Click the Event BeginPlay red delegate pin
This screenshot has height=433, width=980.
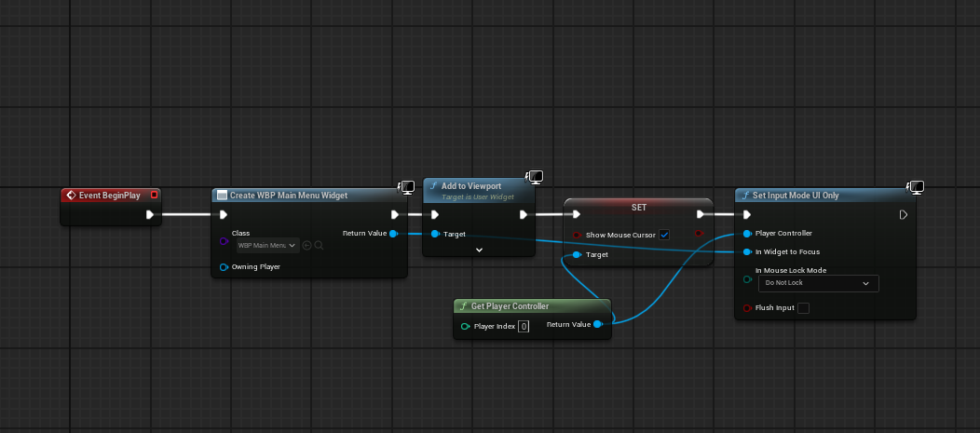coord(155,195)
